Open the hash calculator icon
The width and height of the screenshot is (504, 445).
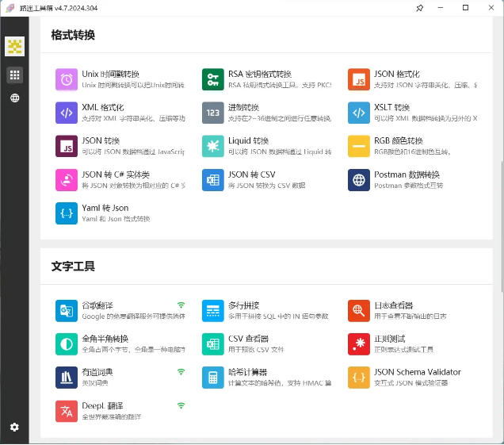point(213,378)
